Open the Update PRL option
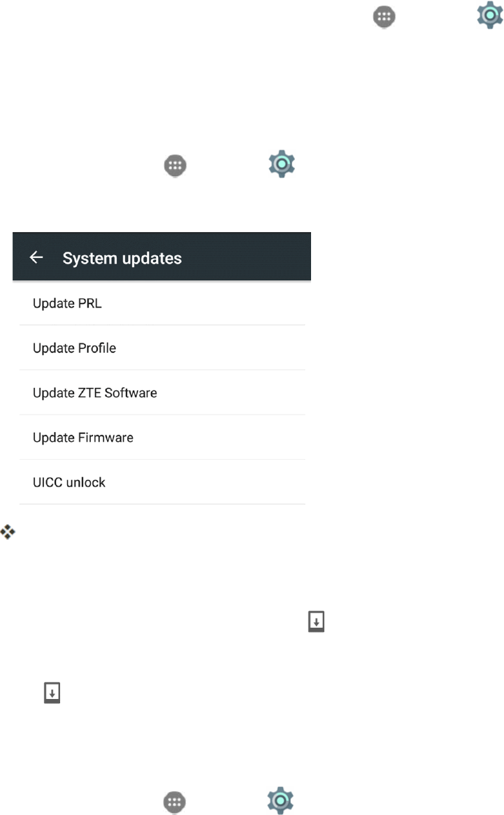 coord(162,303)
